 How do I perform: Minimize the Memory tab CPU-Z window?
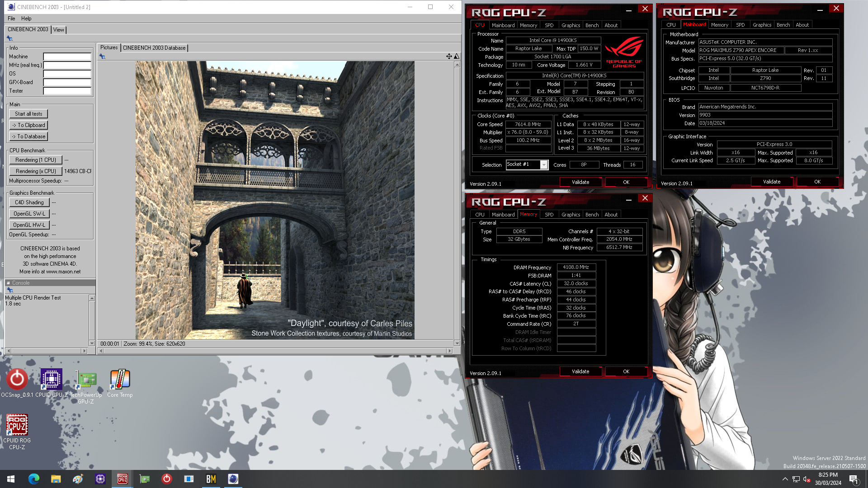[x=629, y=199]
